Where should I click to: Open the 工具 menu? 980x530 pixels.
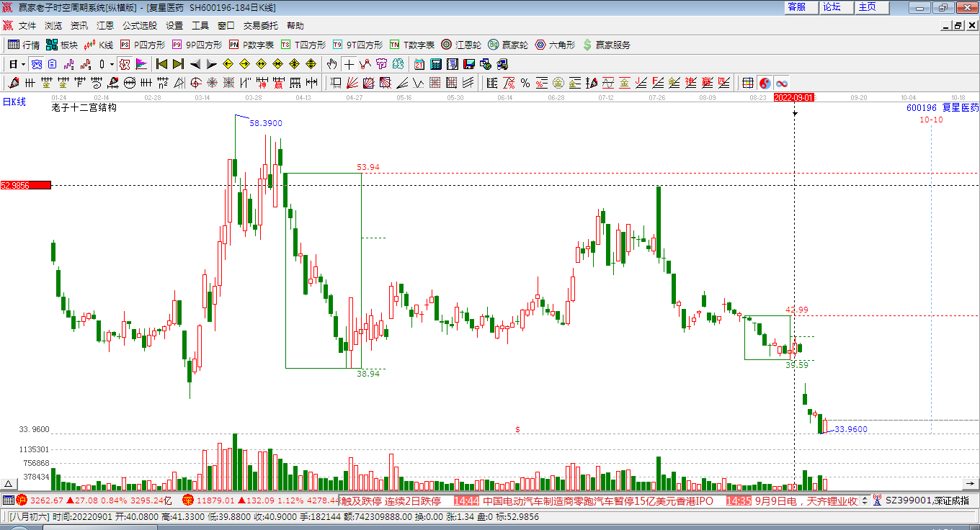click(x=200, y=25)
